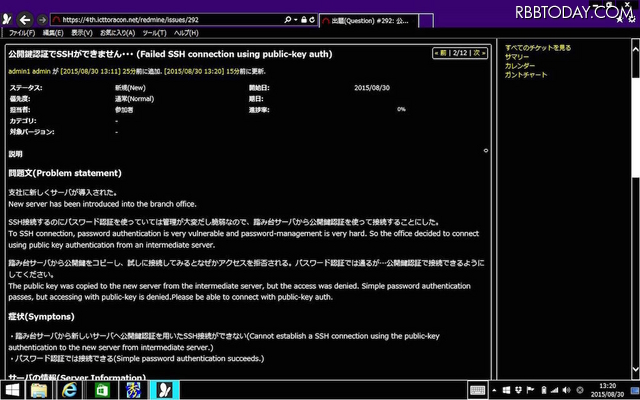Click the 症状(Symptons) heading
The height and width of the screenshot is (400, 640).
41,317
